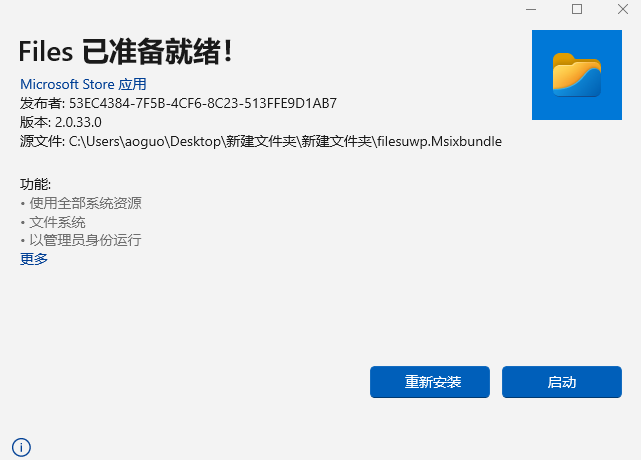Open the info circle icon
This screenshot has width=641, height=460.
pyautogui.click(x=21, y=447)
